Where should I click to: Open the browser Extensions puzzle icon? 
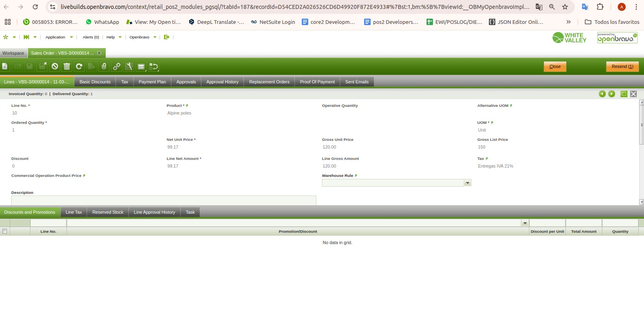(600, 7)
